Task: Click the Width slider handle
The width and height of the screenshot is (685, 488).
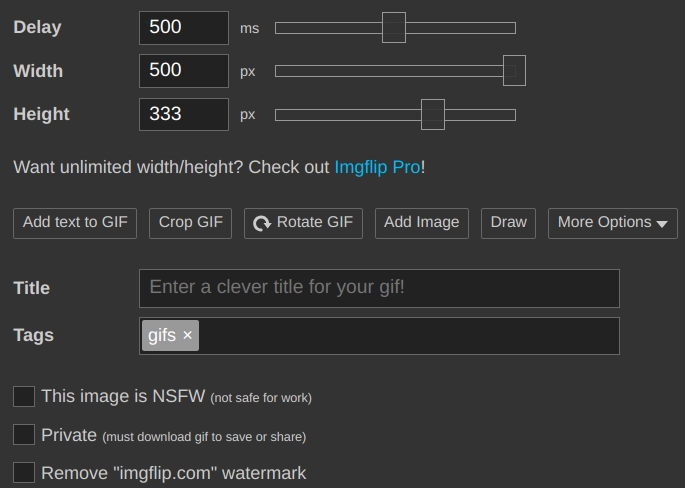Action: (x=514, y=71)
